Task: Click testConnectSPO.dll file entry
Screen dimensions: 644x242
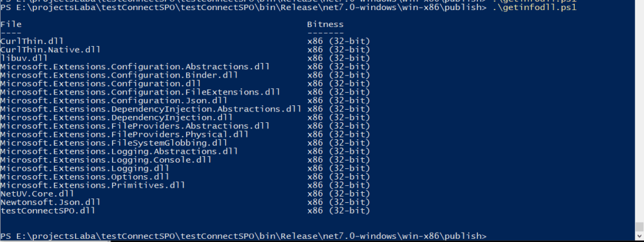Action: pos(48,210)
